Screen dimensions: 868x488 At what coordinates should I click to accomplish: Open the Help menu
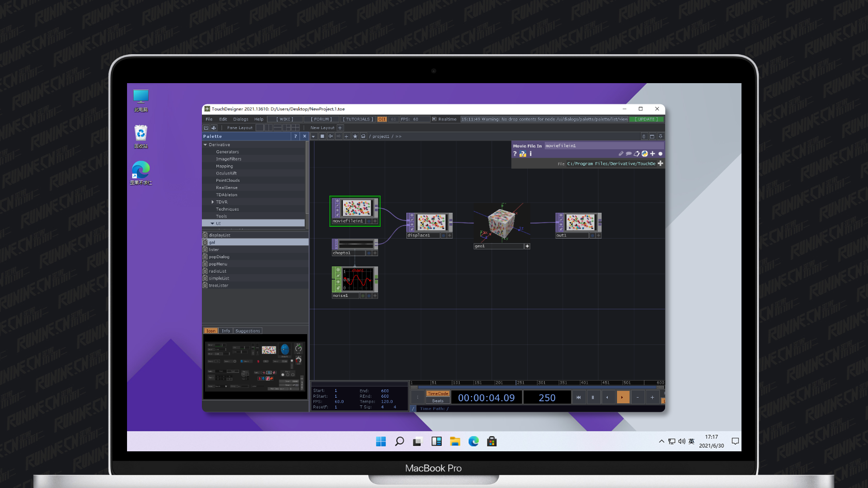(x=259, y=119)
